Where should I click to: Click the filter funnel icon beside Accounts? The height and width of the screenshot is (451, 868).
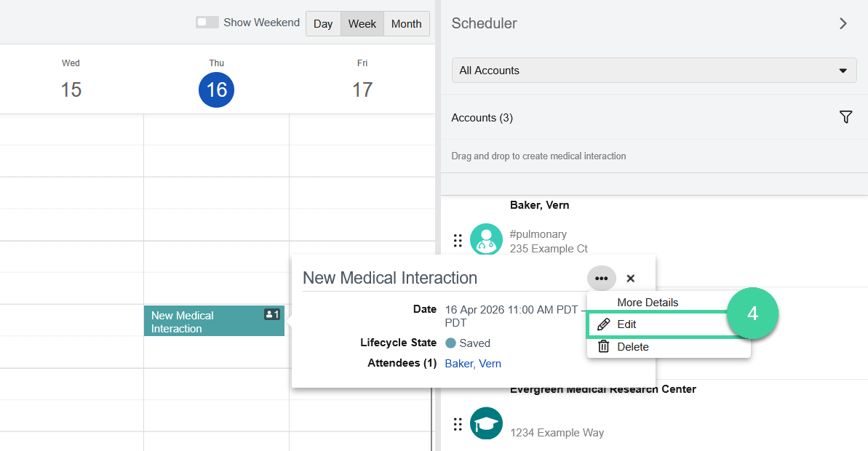click(845, 117)
